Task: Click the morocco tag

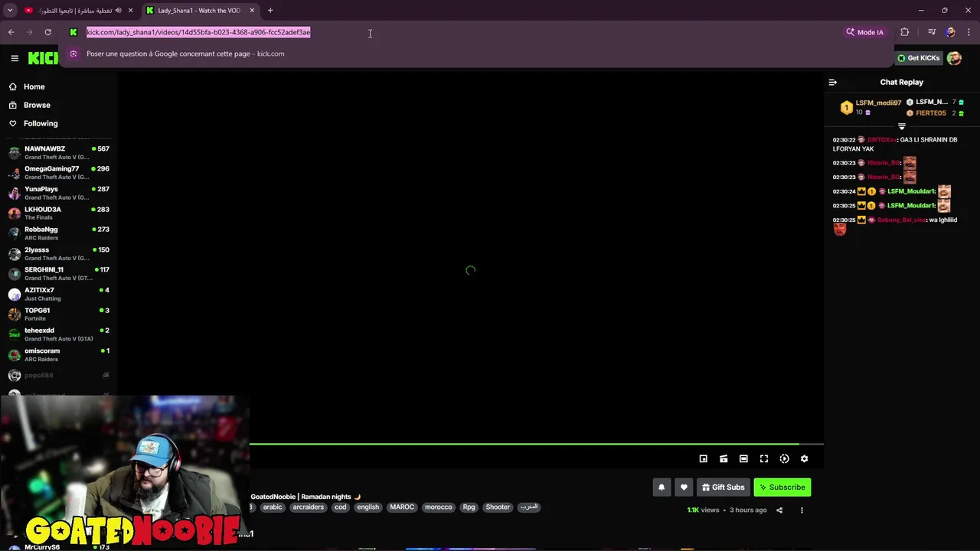Action: pos(439,507)
